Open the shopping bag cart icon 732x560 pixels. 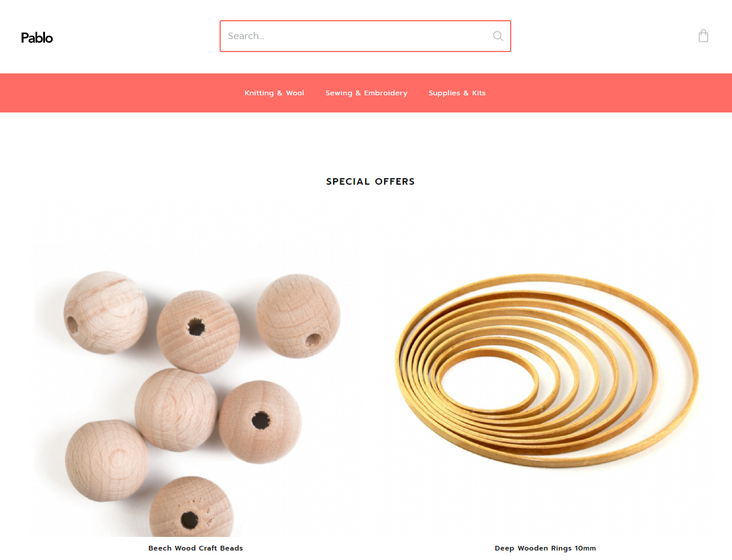(x=703, y=36)
